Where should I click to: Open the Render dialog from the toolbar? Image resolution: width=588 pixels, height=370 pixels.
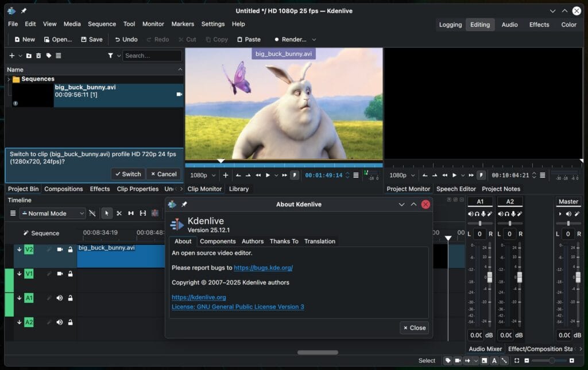pos(293,39)
